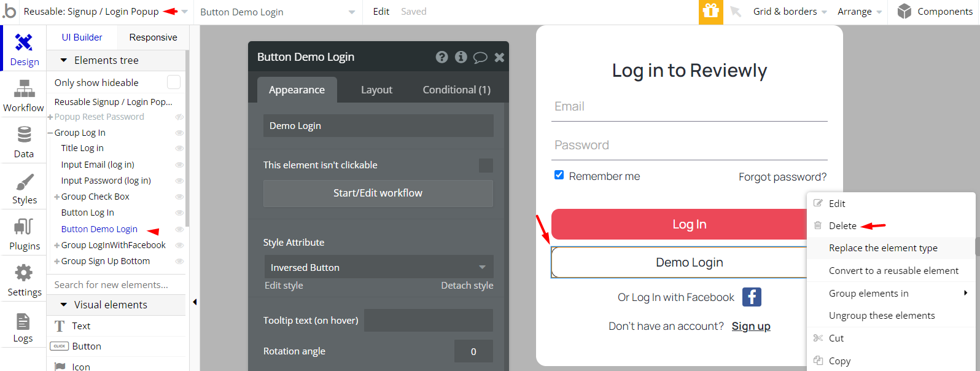This screenshot has height=371, width=980.
Task: Open the comment bubble icon in property editor
Action: tap(480, 57)
